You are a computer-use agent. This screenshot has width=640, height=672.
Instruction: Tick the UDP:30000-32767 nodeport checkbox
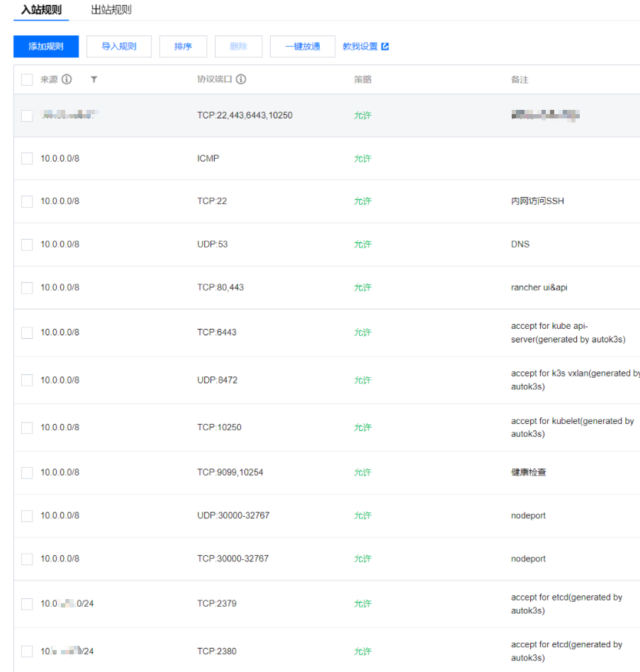pyautogui.click(x=27, y=515)
